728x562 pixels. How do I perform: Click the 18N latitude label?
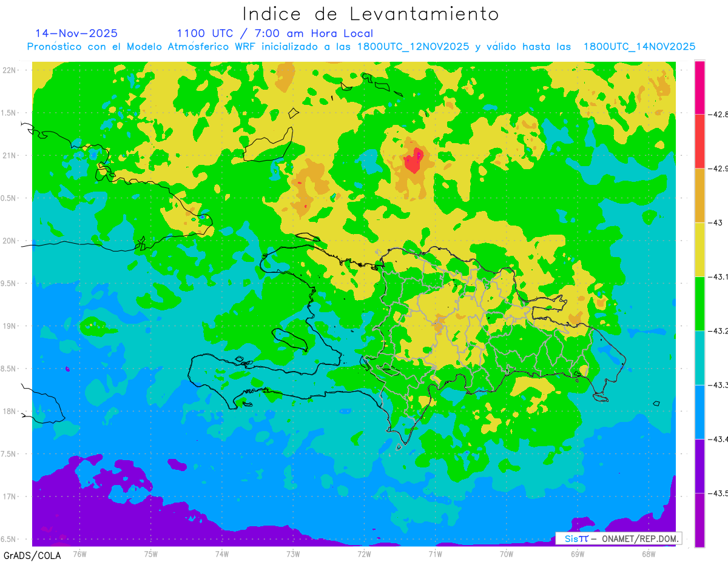pos(10,411)
